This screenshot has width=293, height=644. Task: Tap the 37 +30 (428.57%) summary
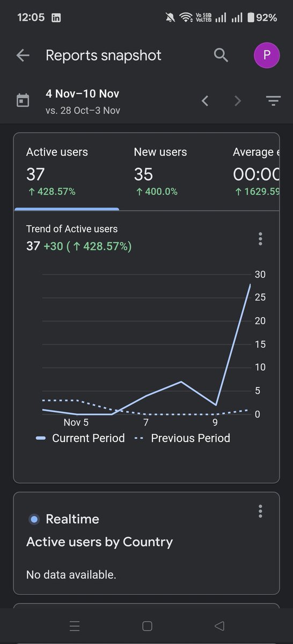point(79,246)
